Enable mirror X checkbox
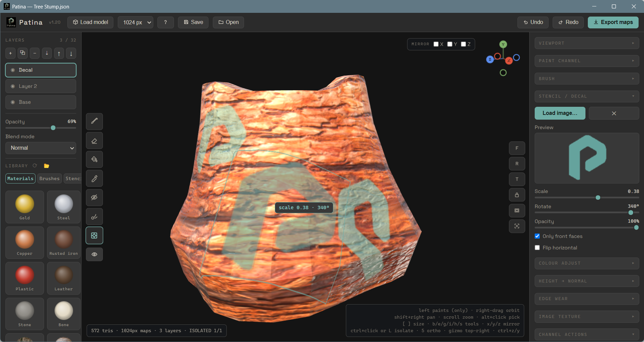Image resolution: width=644 pixels, height=342 pixels. pos(436,44)
